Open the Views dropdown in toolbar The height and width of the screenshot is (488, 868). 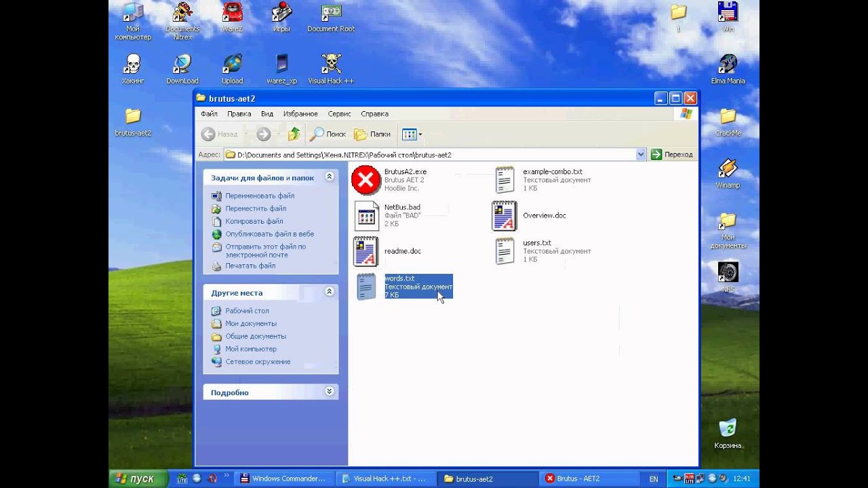tap(412, 134)
